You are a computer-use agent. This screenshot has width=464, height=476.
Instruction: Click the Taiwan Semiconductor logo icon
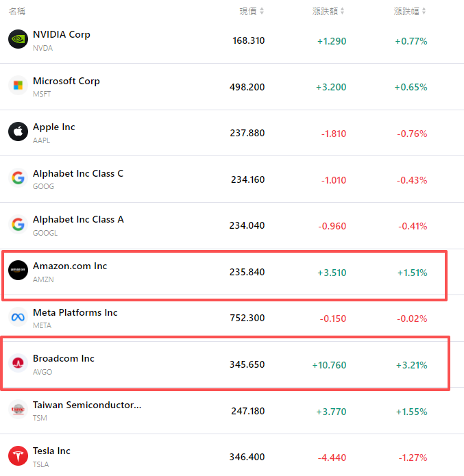pyautogui.click(x=18, y=410)
